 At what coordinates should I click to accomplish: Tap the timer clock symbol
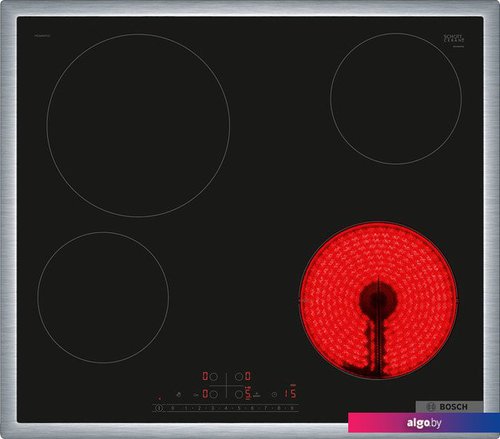pos(274,394)
